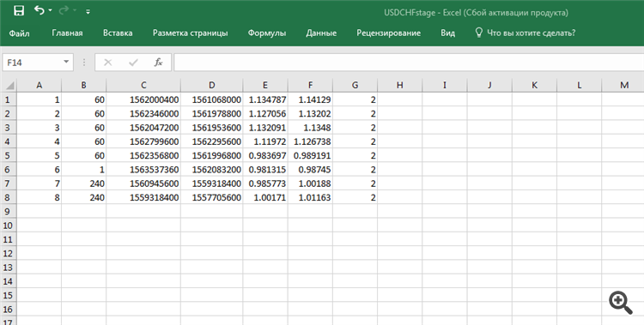The height and width of the screenshot is (325, 644).
Task: Expand the Undo history dropdown arrow
Action: pyautogui.click(x=50, y=10)
